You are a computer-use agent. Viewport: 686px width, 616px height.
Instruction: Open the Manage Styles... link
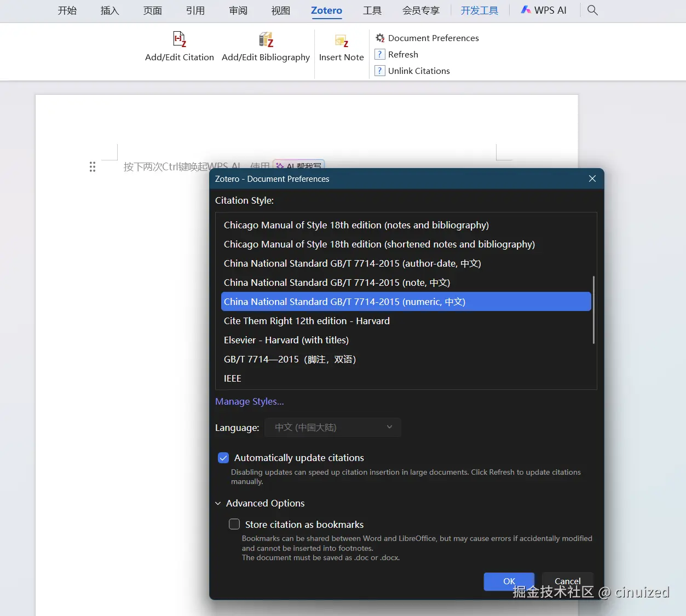tap(250, 401)
